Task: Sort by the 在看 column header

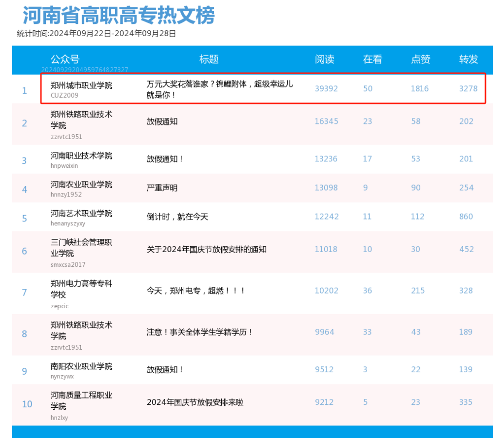Action: 371,59
